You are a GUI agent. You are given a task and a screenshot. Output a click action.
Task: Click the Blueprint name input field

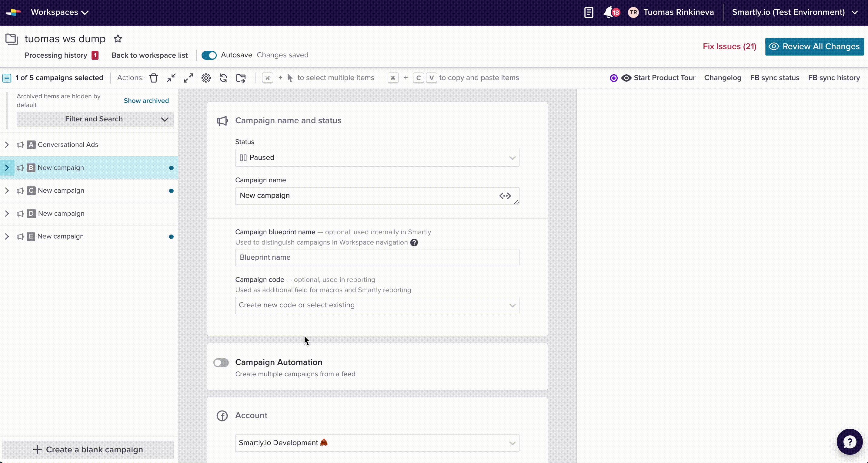click(x=377, y=257)
